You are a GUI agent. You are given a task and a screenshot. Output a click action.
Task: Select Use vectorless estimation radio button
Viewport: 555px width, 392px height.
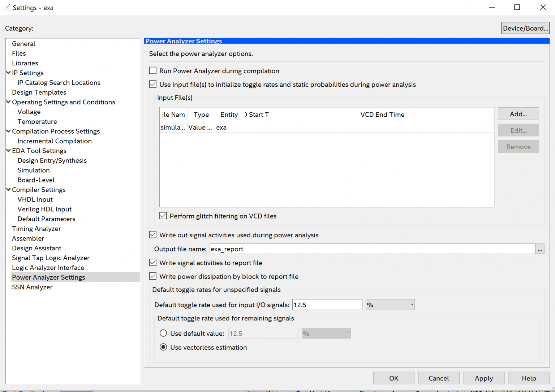(x=163, y=347)
